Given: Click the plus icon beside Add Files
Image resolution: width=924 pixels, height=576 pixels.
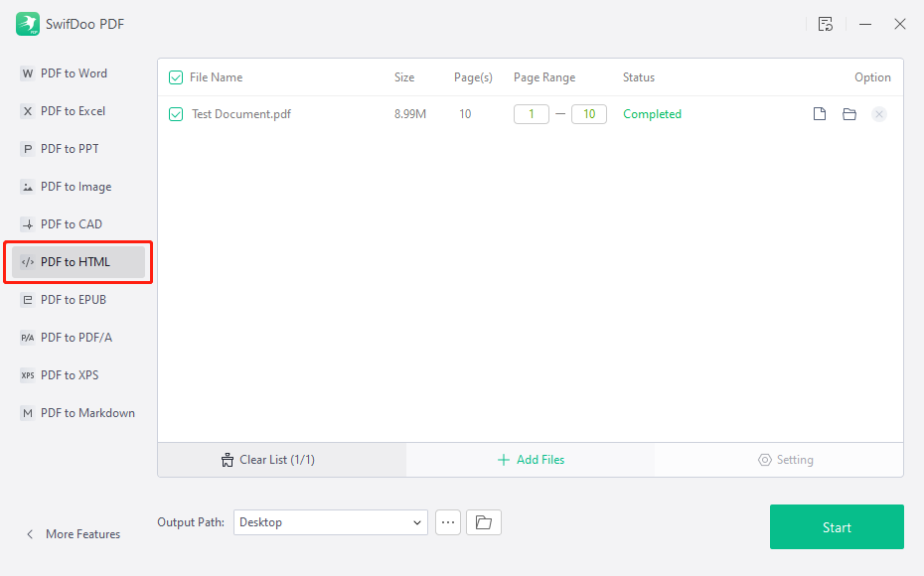Looking at the screenshot, I should coord(504,460).
